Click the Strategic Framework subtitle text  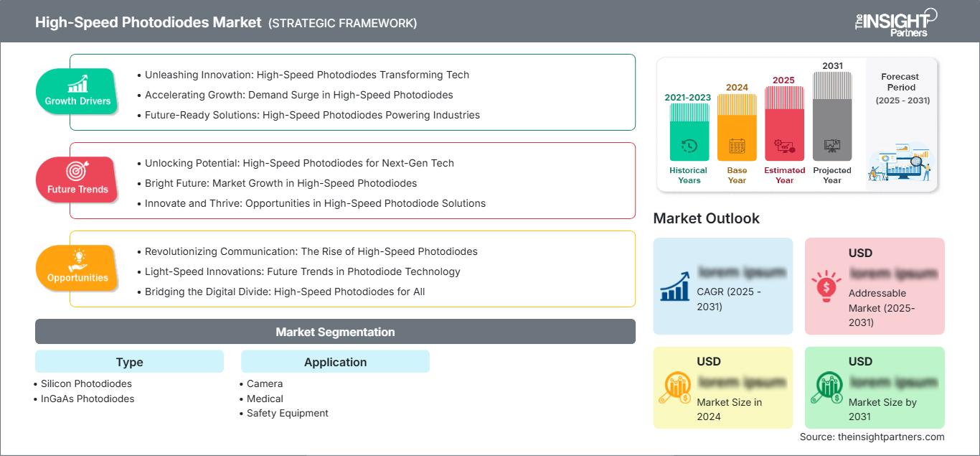tap(342, 23)
